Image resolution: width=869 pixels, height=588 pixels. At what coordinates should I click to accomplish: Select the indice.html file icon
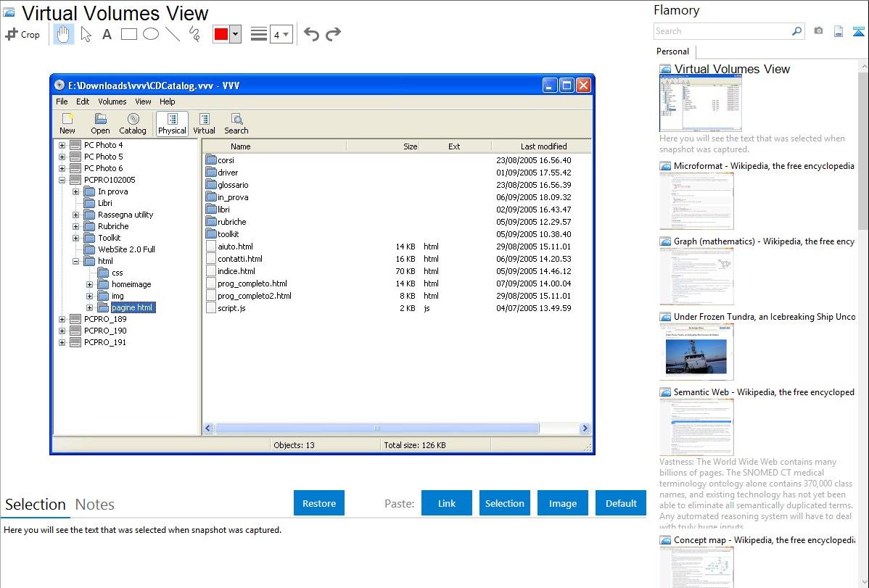click(210, 271)
